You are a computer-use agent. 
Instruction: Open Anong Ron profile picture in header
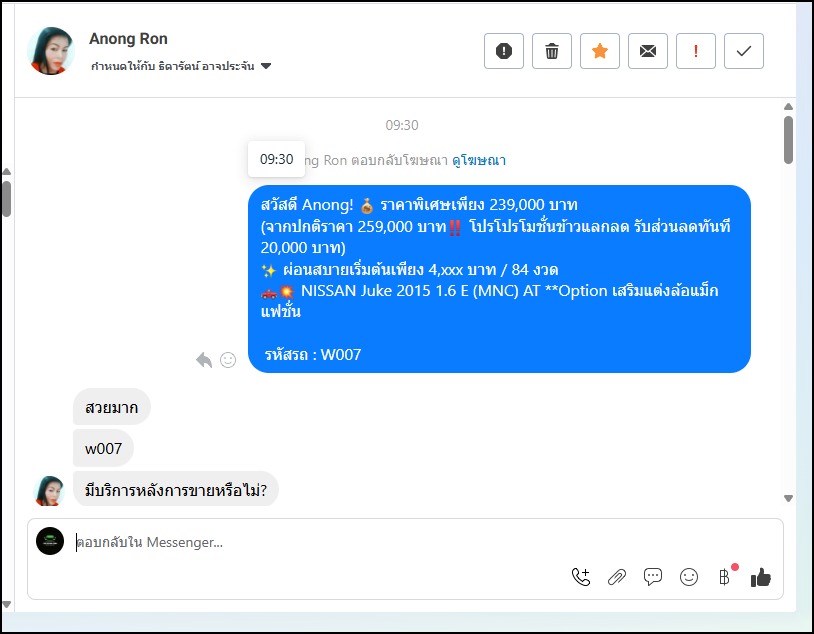pyautogui.click(x=50, y=51)
